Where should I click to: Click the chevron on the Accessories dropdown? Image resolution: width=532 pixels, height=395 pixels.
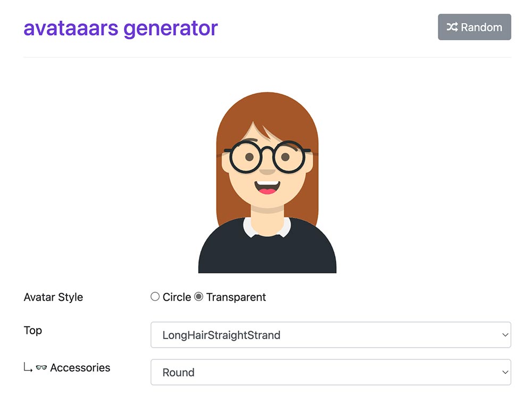(504, 372)
